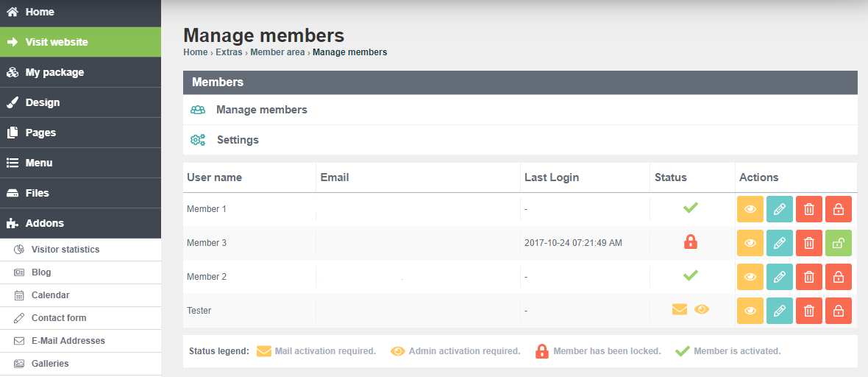Click the green Visit website button
This screenshot has height=377, width=868.
(80, 42)
